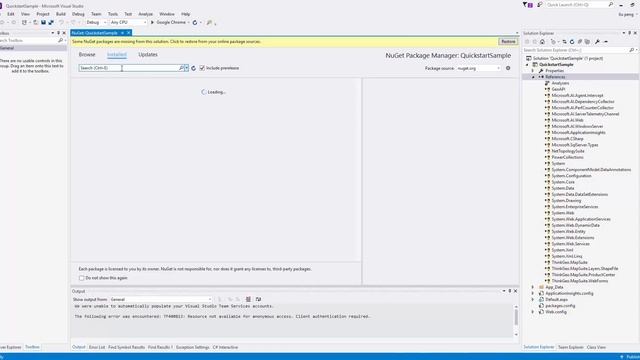Click Show All Files icon in Solution Explorer

(x=587, y=42)
